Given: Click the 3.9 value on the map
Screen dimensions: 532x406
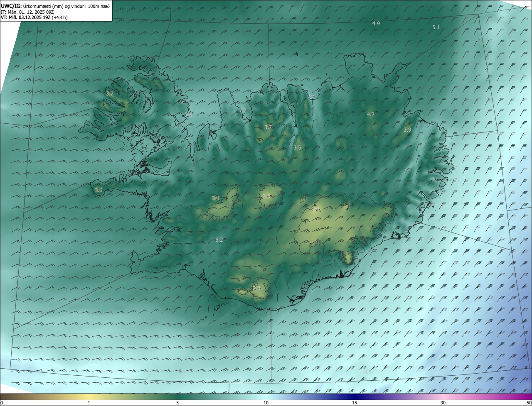Looking at the screenshot, I should point(407,130).
